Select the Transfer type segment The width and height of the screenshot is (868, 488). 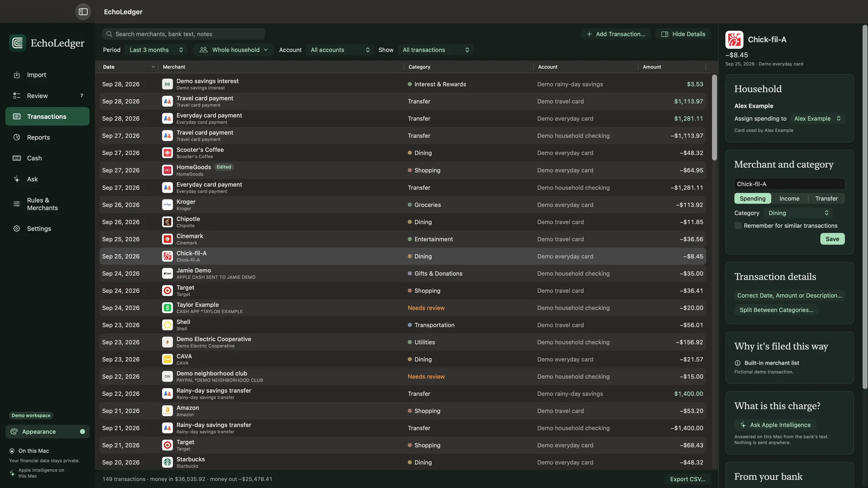pyautogui.click(x=826, y=198)
